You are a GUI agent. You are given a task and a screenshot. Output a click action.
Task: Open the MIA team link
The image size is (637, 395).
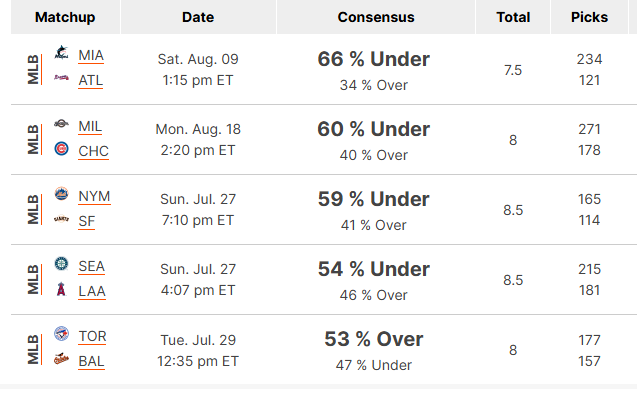91,55
